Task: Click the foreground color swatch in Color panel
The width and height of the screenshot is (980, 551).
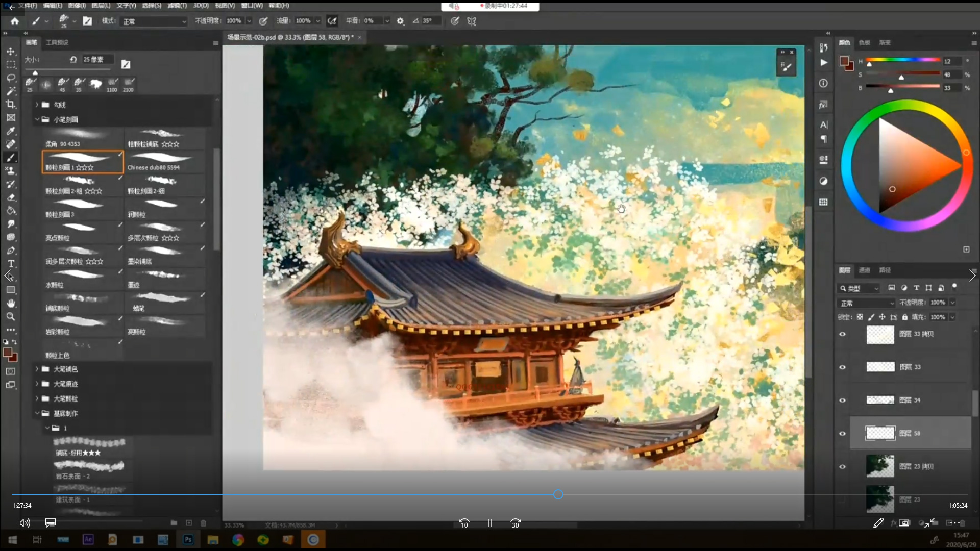Action: coord(845,61)
